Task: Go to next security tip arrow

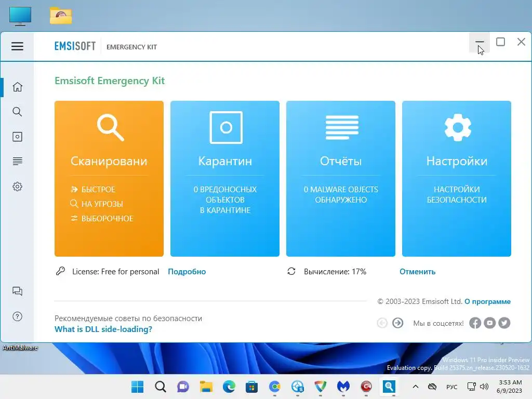Action: click(x=397, y=323)
